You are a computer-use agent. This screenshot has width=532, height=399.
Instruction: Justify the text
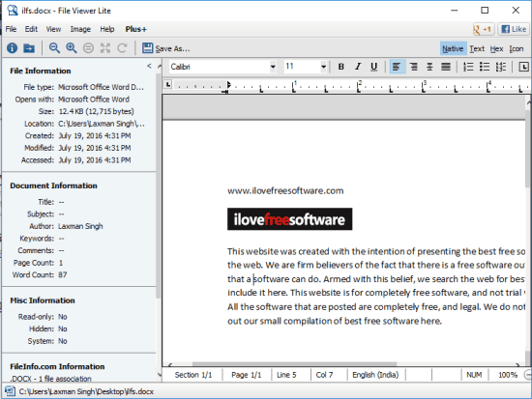[446, 67]
